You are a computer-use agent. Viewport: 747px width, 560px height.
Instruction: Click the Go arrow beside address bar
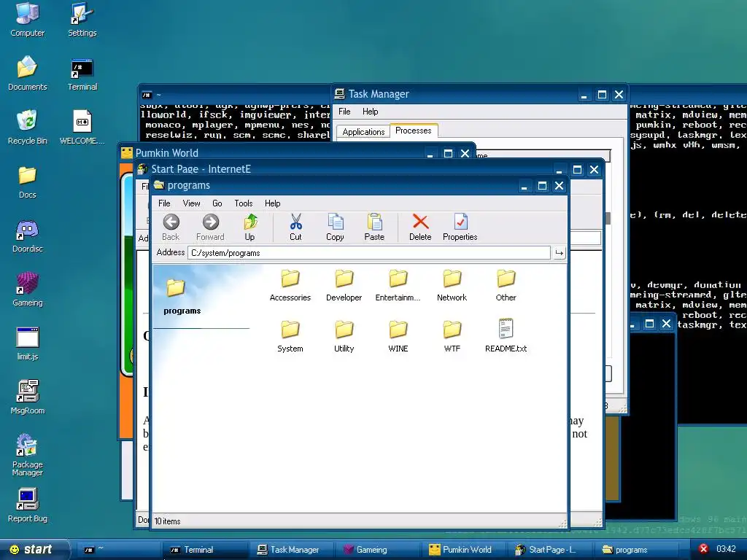pyautogui.click(x=559, y=253)
